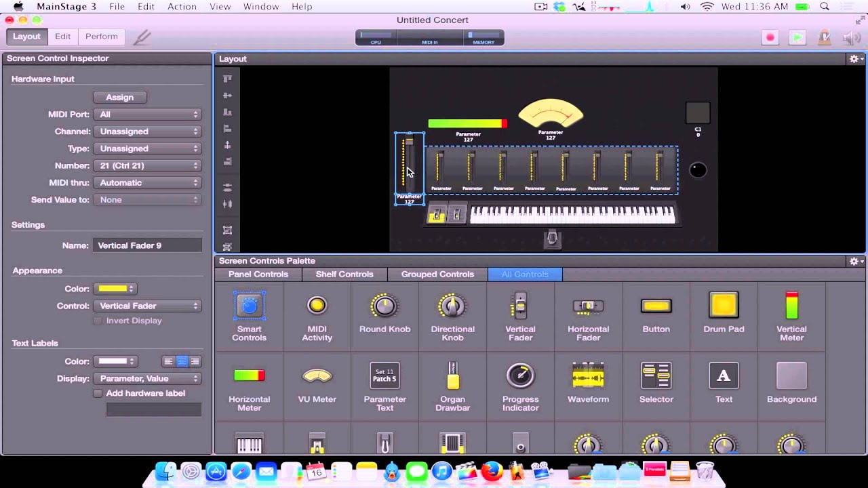Click the green play button in toolbar
The height and width of the screenshot is (488, 868).
click(797, 38)
